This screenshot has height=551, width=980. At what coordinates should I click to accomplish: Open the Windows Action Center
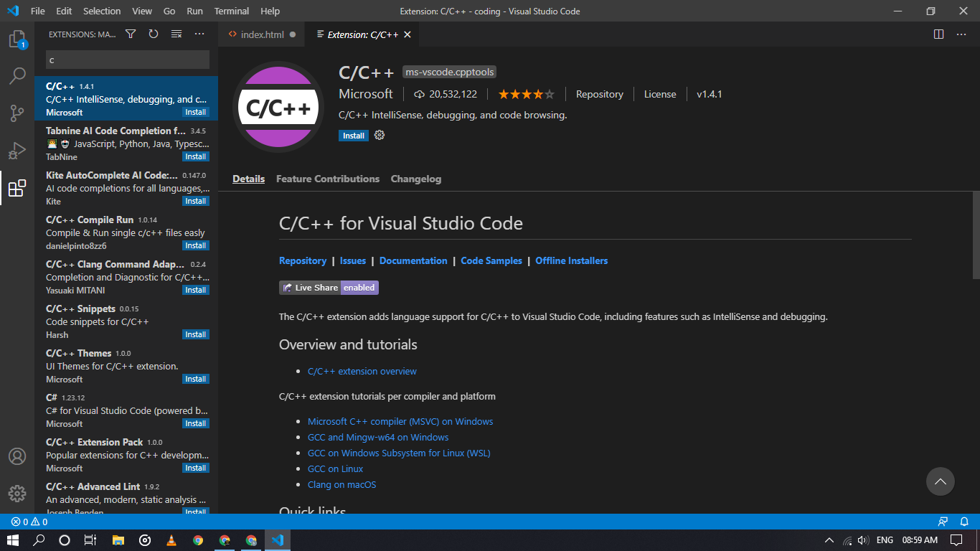point(956,540)
